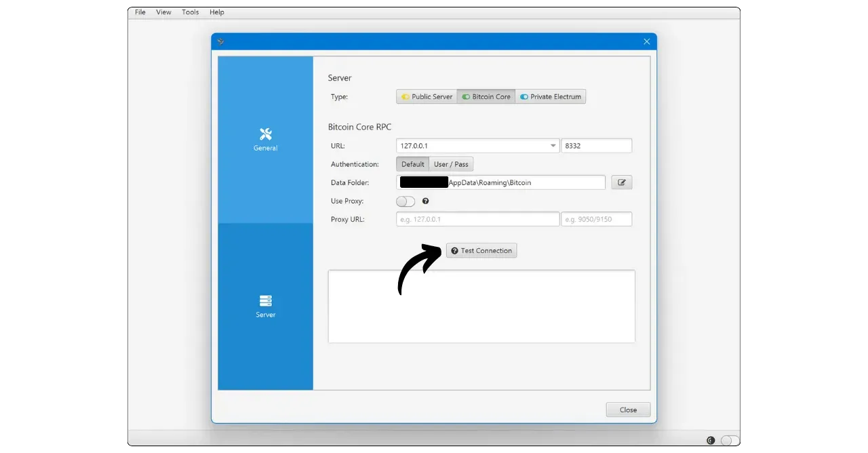Select the Server stack icon in sidebar
Viewport: 868px width, 453px height.
(265, 300)
